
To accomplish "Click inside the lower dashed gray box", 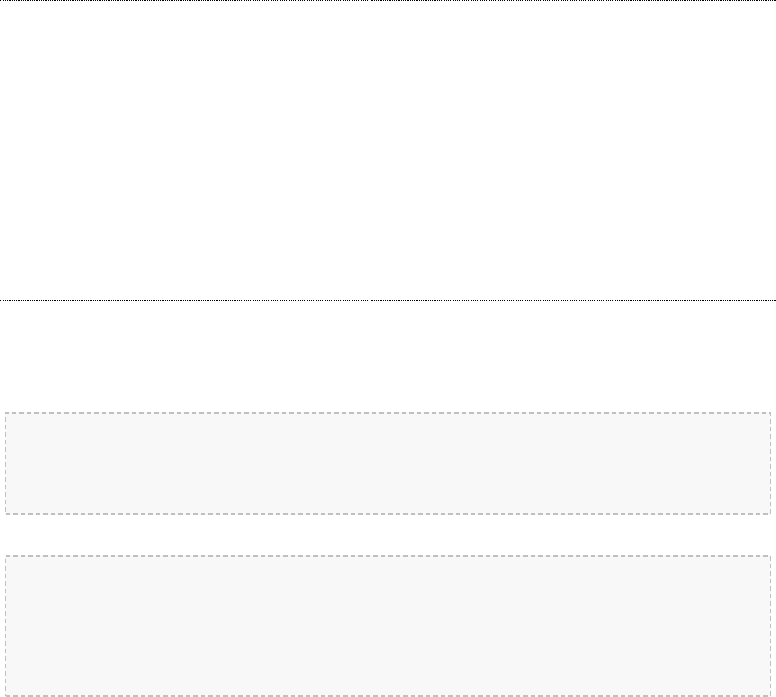I will 388,626.
